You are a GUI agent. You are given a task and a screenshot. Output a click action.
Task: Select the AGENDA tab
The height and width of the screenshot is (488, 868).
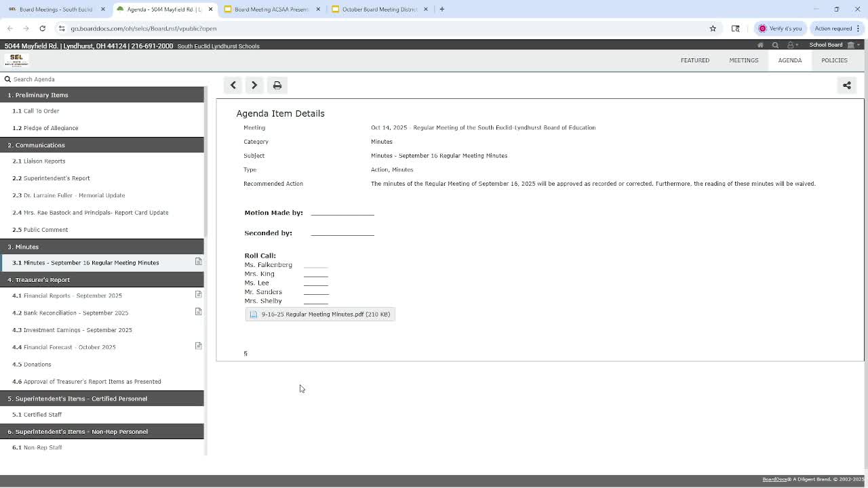[790, 60]
